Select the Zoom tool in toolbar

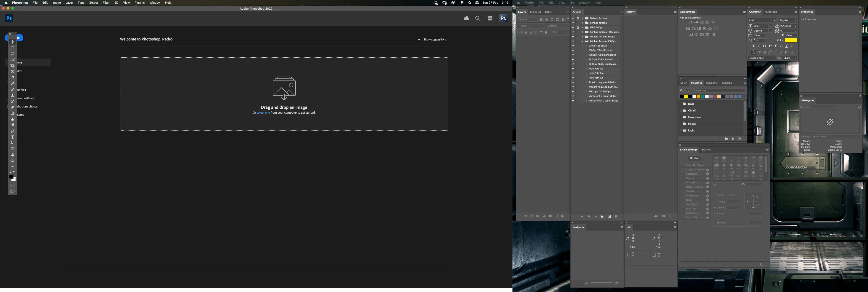(12, 161)
